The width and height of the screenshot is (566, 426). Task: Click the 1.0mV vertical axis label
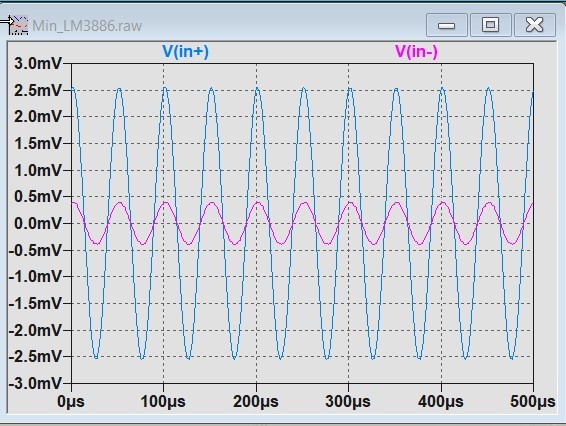click(x=38, y=170)
